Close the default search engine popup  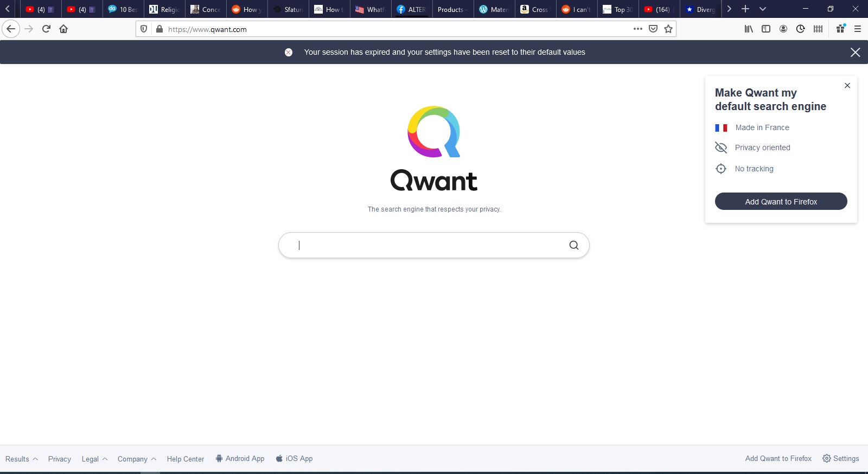tap(847, 86)
